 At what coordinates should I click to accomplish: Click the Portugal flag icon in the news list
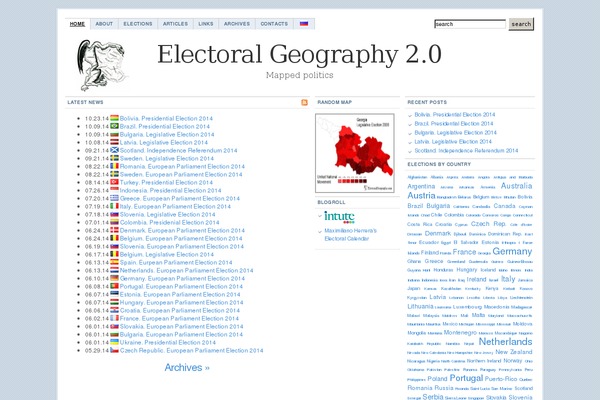click(114, 286)
